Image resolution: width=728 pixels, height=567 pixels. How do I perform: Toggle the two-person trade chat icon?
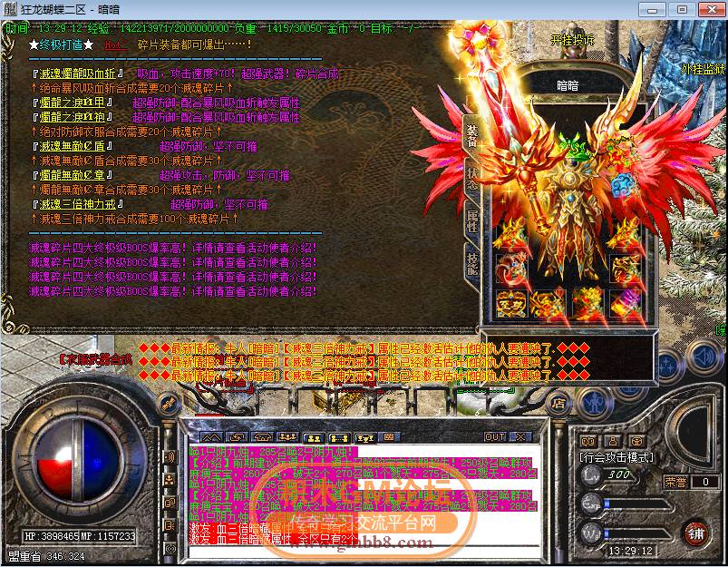pyautogui.click(x=314, y=437)
